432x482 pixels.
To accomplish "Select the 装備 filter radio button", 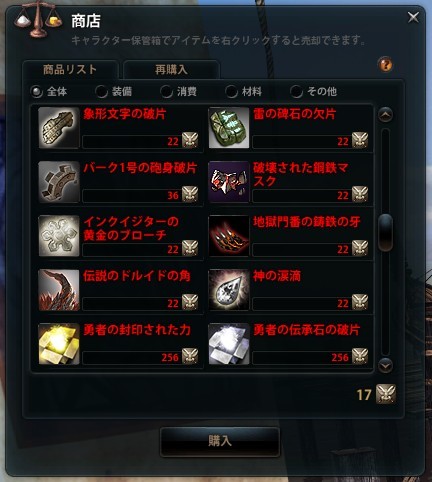I will 101,91.
